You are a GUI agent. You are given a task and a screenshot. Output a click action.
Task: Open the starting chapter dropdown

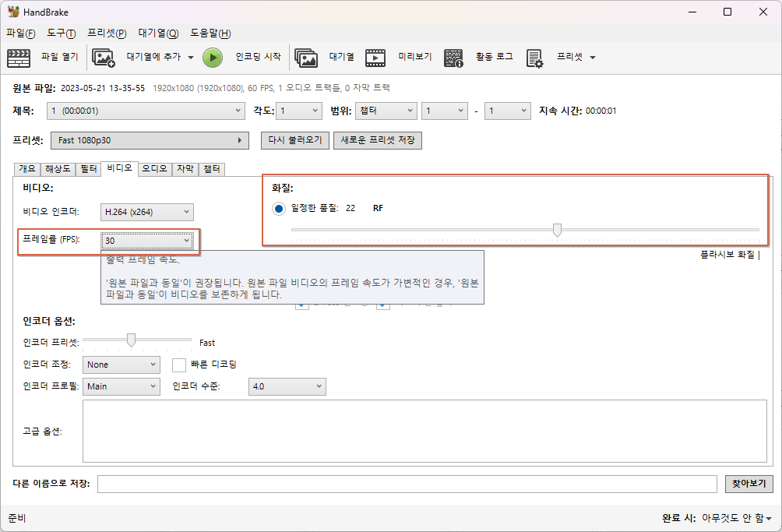[445, 111]
